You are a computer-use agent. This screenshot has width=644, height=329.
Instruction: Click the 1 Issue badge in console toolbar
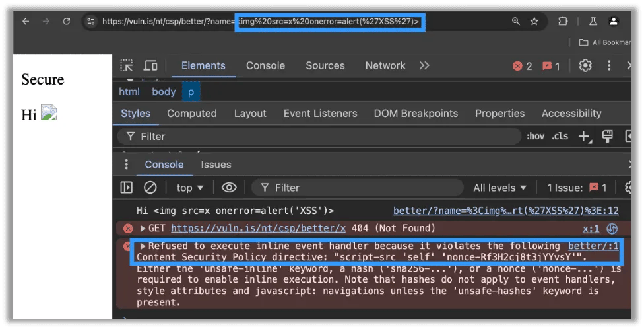577,188
